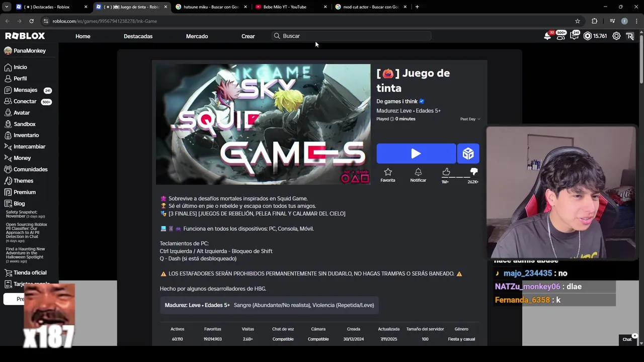Screen dimensions: 644x362
Task: Click Notificar bell for the game
Action: pos(418,175)
